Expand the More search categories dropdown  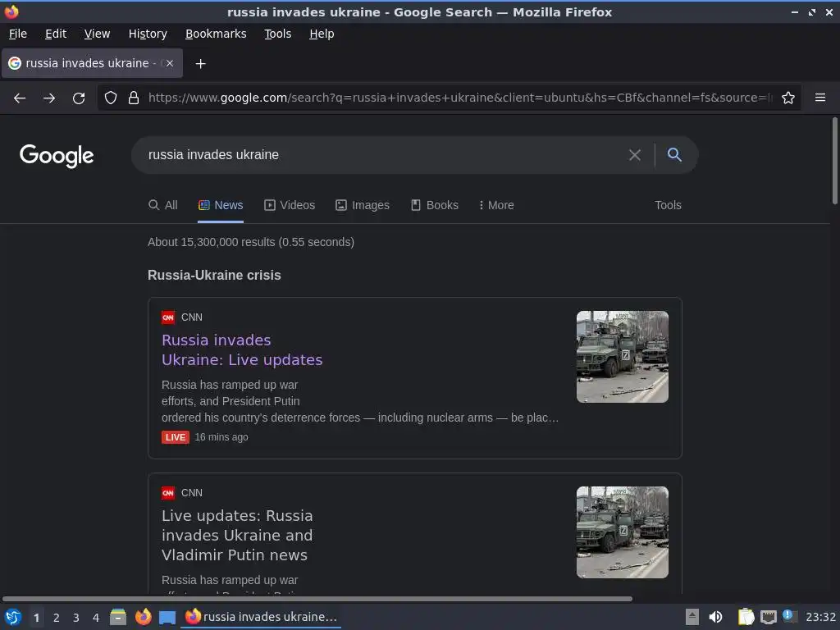496,205
